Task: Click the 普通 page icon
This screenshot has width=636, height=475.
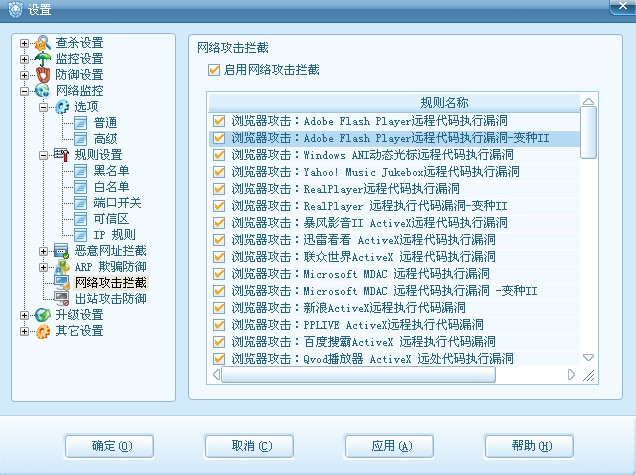Action: tap(80, 123)
